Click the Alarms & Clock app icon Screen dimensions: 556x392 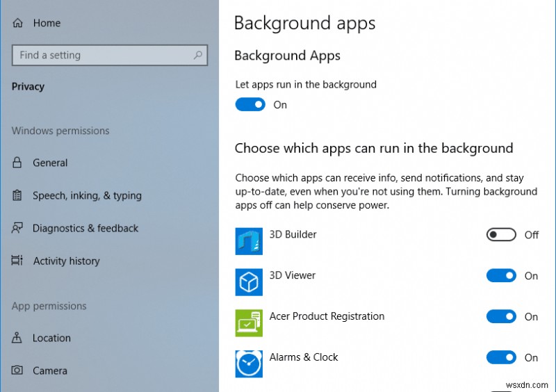pos(249,364)
